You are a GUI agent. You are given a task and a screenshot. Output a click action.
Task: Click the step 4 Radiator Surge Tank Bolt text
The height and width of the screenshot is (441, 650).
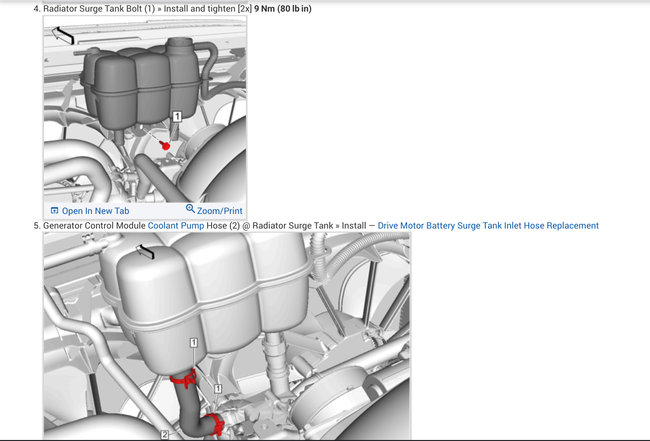coord(94,9)
